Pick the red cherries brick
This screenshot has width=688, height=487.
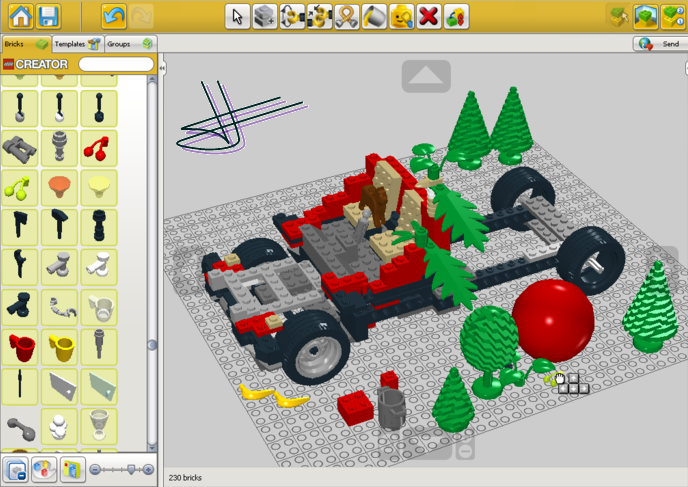pos(99,148)
